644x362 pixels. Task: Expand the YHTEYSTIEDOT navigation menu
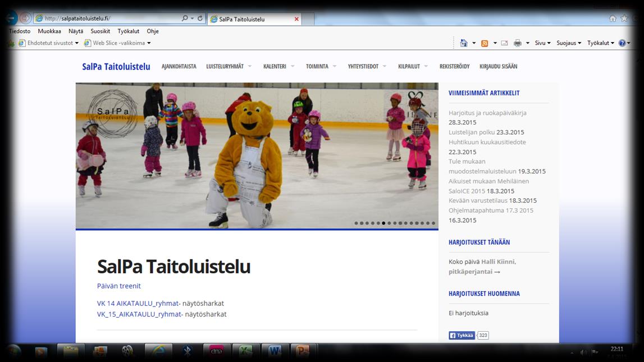coord(367,66)
